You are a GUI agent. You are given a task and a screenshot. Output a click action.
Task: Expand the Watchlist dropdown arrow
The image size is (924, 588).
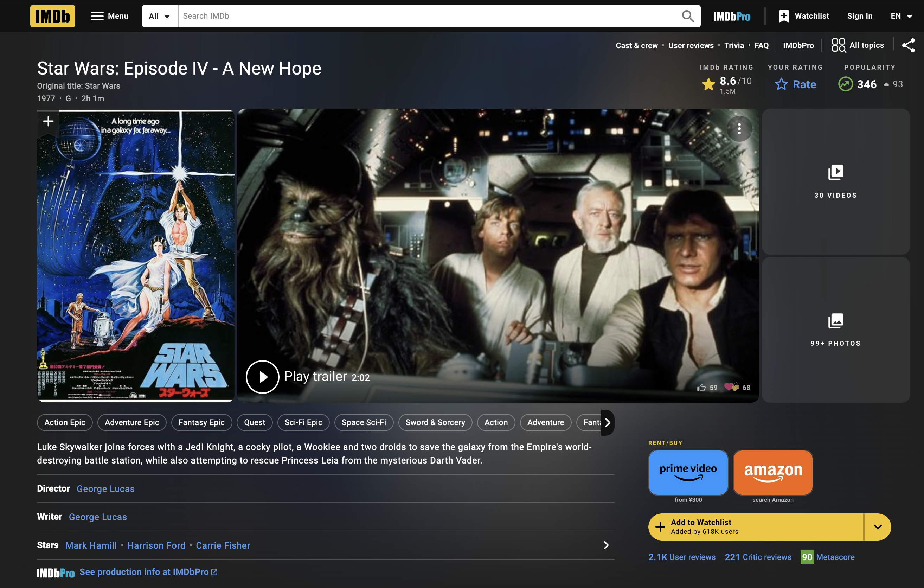(x=877, y=526)
